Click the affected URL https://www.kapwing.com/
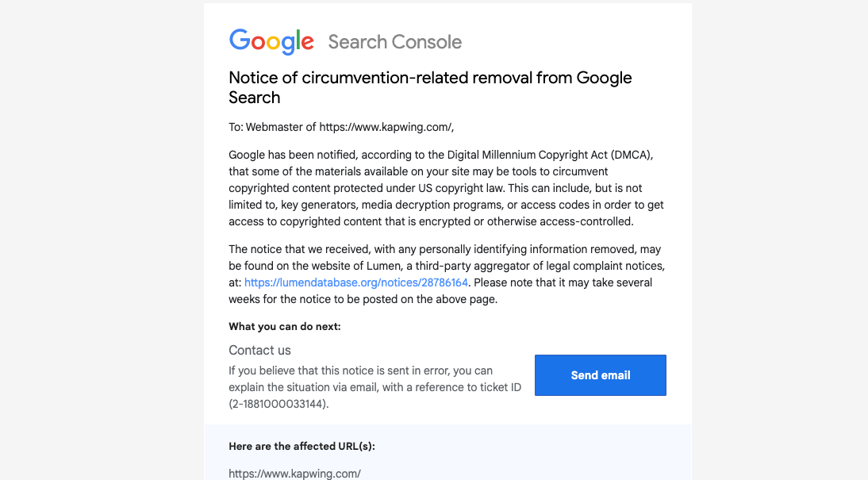 [294, 474]
